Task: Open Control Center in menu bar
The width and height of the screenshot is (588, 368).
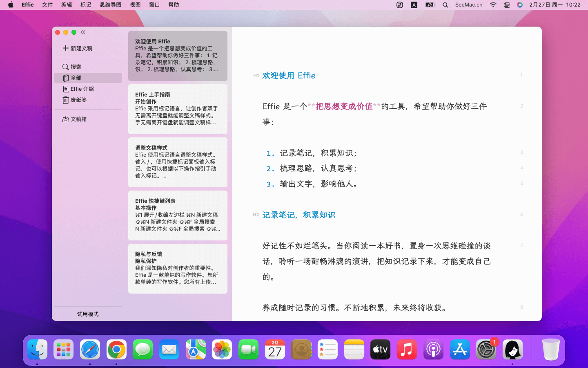Action: pos(507,5)
